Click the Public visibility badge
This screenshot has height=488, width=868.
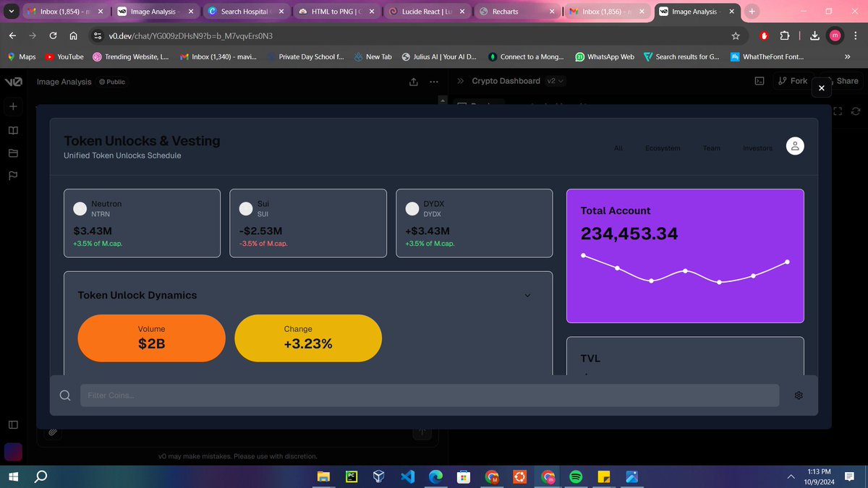[111, 82]
